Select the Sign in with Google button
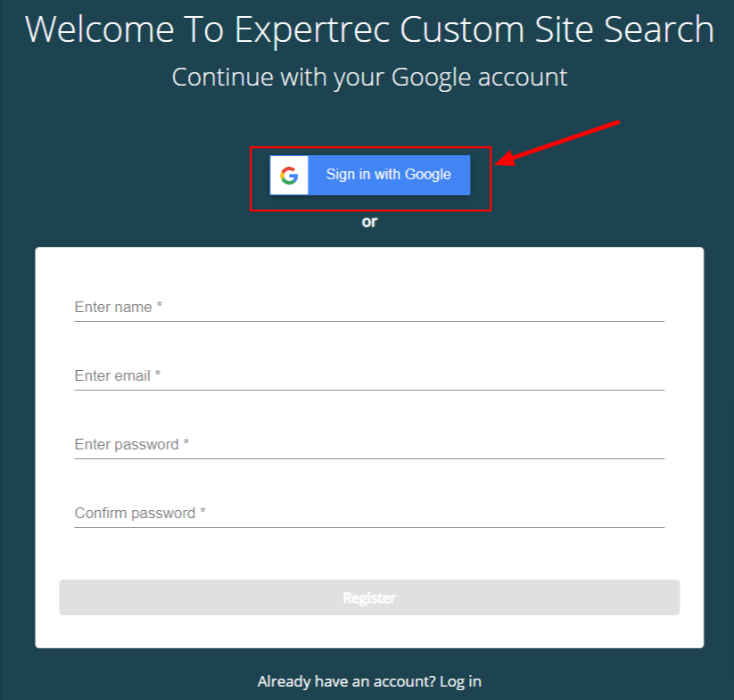Screen dimensions: 734x700 pyautogui.click(x=389, y=175)
